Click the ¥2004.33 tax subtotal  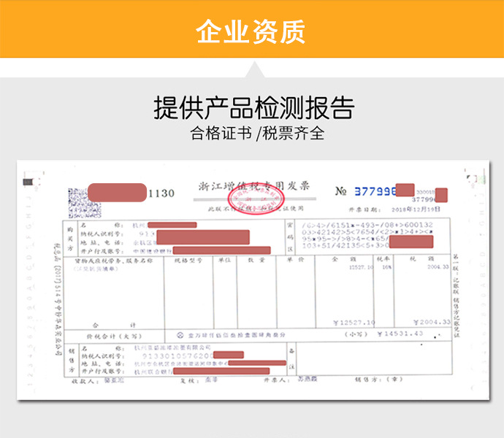click(x=430, y=323)
